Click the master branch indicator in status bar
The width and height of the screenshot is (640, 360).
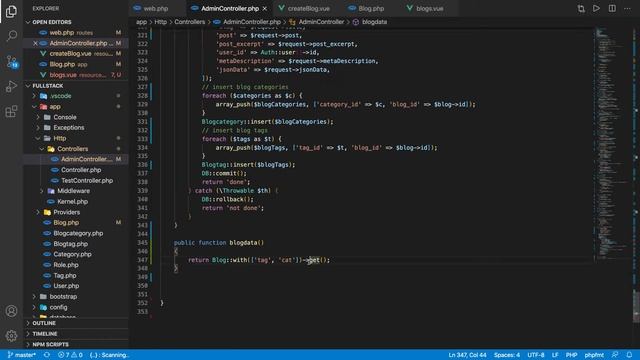[22, 355]
